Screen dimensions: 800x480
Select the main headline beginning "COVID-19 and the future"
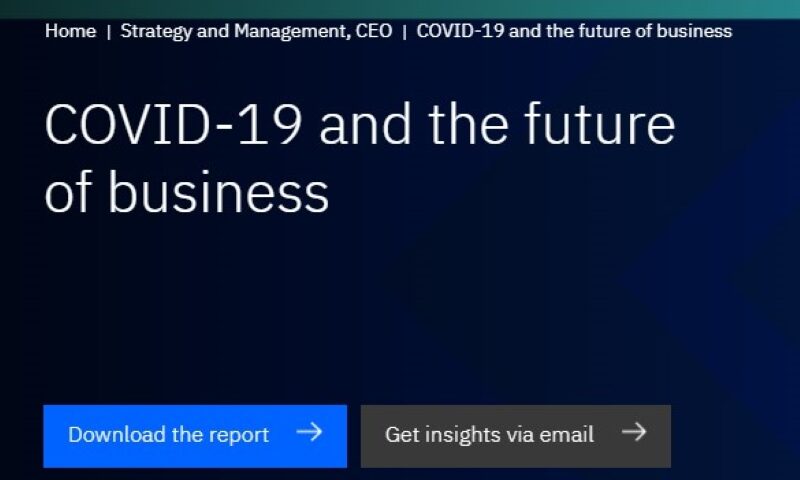point(360,158)
